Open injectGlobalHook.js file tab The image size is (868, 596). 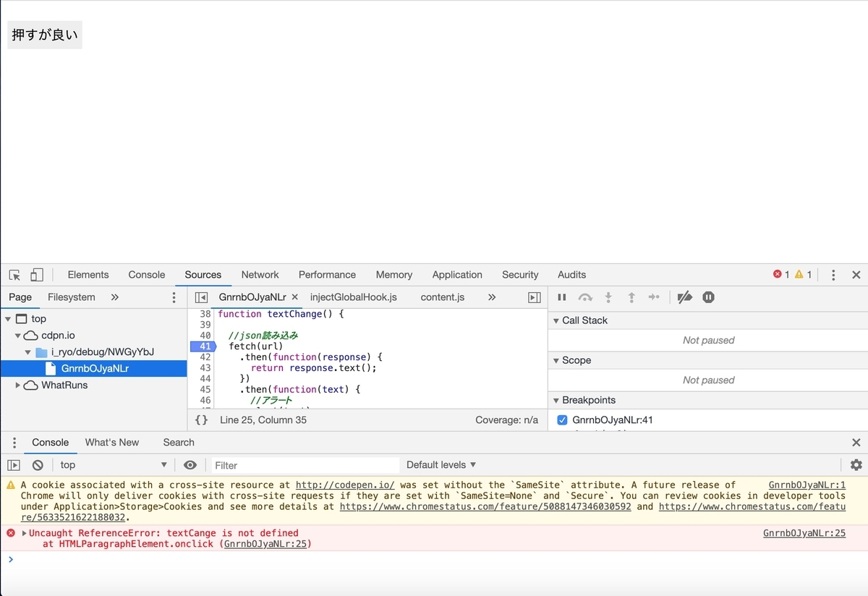[354, 297]
